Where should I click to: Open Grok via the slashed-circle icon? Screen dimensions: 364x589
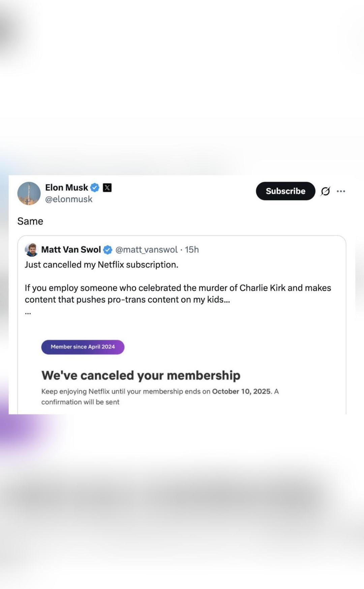tap(325, 191)
